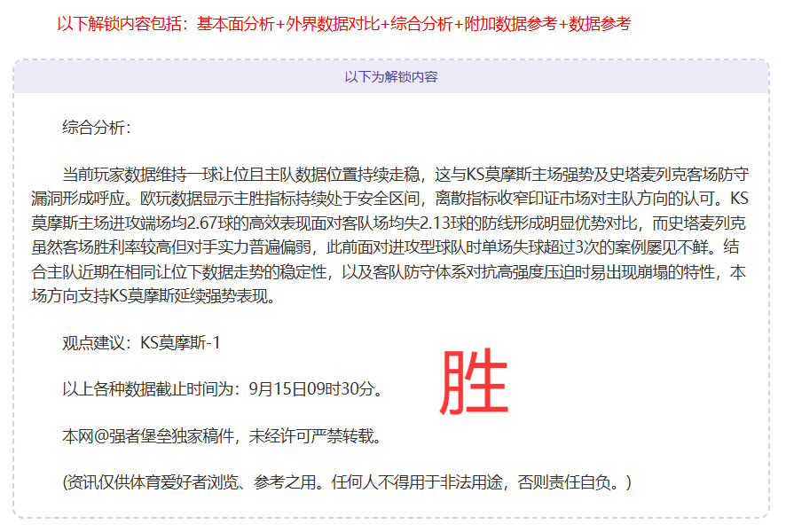786x532 pixels.
Task: Click the '本网@强者堡垒独家稿件' copyright line
Action: point(222,436)
